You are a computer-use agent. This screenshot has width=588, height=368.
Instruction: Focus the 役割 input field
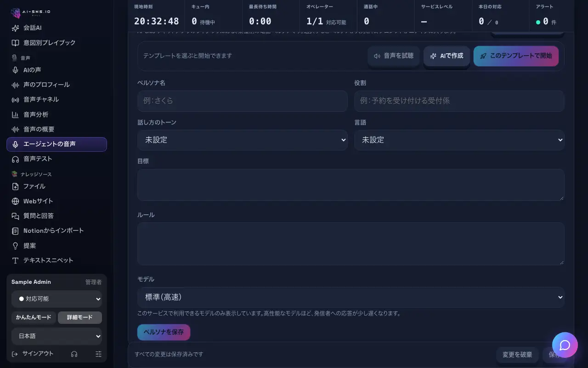[459, 101]
